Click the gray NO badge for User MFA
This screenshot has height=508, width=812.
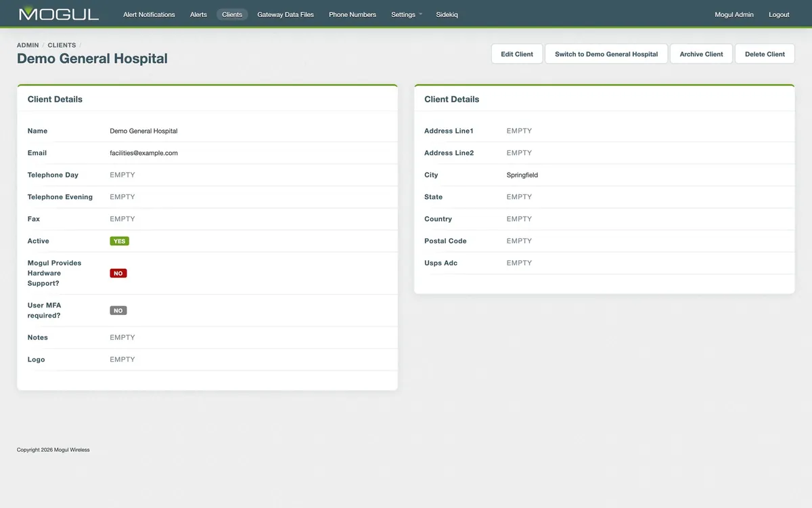pyautogui.click(x=118, y=311)
